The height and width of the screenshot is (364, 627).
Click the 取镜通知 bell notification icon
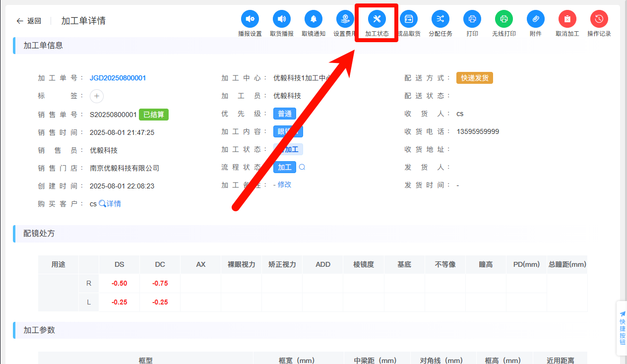click(313, 19)
